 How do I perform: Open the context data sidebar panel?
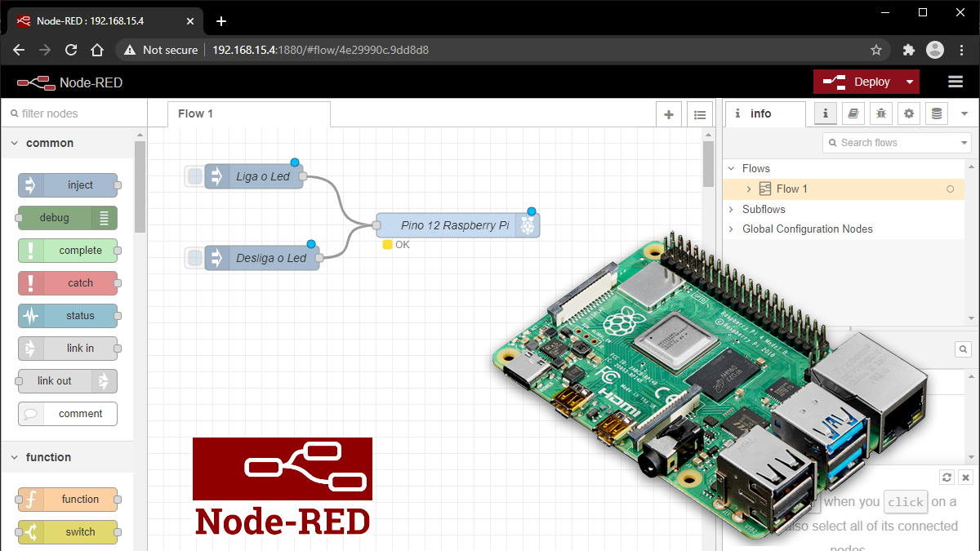(935, 113)
